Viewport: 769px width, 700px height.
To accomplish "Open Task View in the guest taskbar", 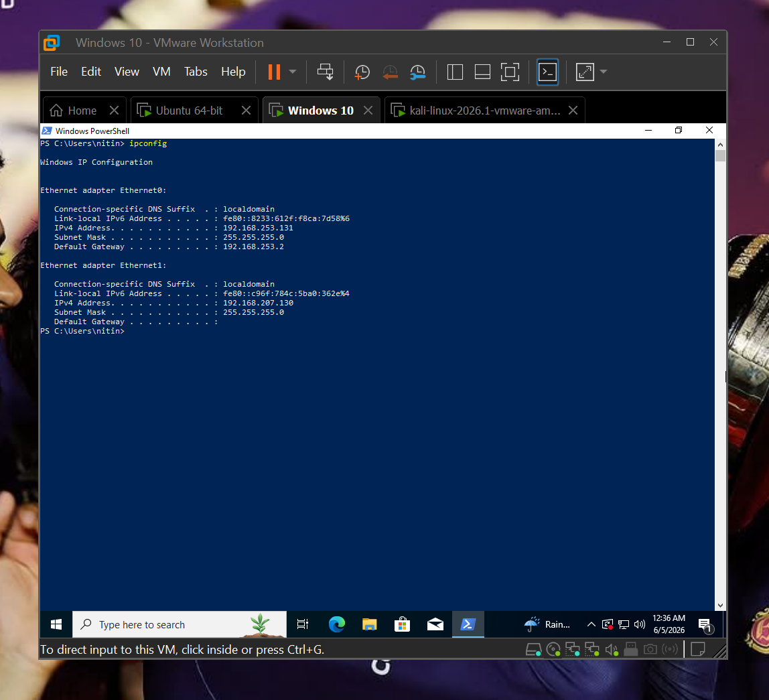I will (303, 624).
